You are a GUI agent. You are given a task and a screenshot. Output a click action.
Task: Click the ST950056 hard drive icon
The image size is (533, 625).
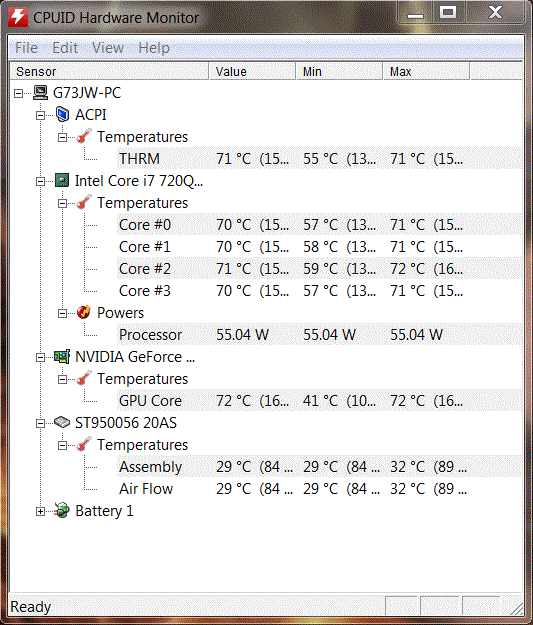[x=62, y=423]
